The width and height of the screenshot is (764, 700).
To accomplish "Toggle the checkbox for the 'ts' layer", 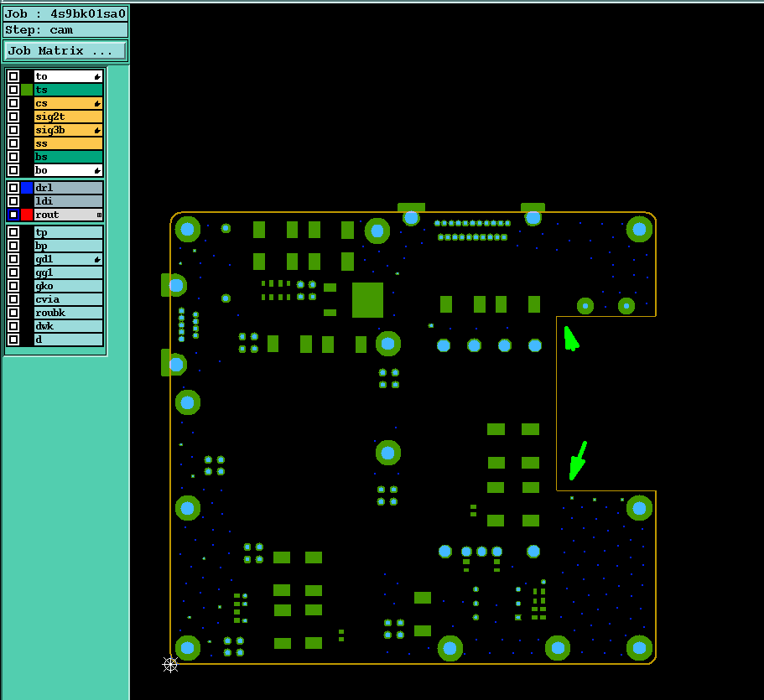I will 13,90.
